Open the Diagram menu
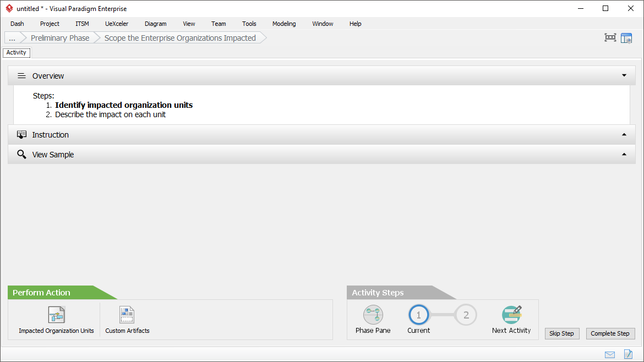This screenshot has height=362, width=644. click(156, 24)
